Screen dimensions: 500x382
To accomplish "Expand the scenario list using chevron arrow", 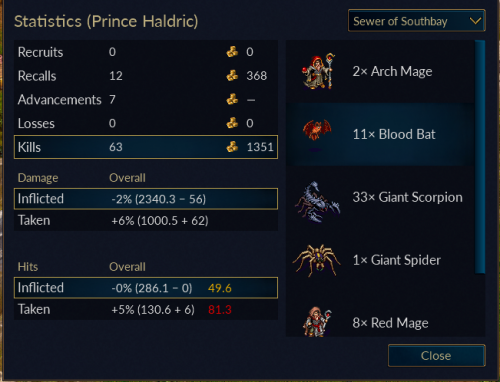I will [475, 21].
